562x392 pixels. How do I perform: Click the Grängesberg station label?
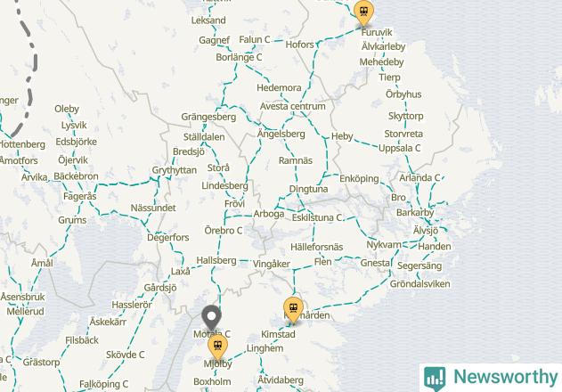[x=208, y=117]
